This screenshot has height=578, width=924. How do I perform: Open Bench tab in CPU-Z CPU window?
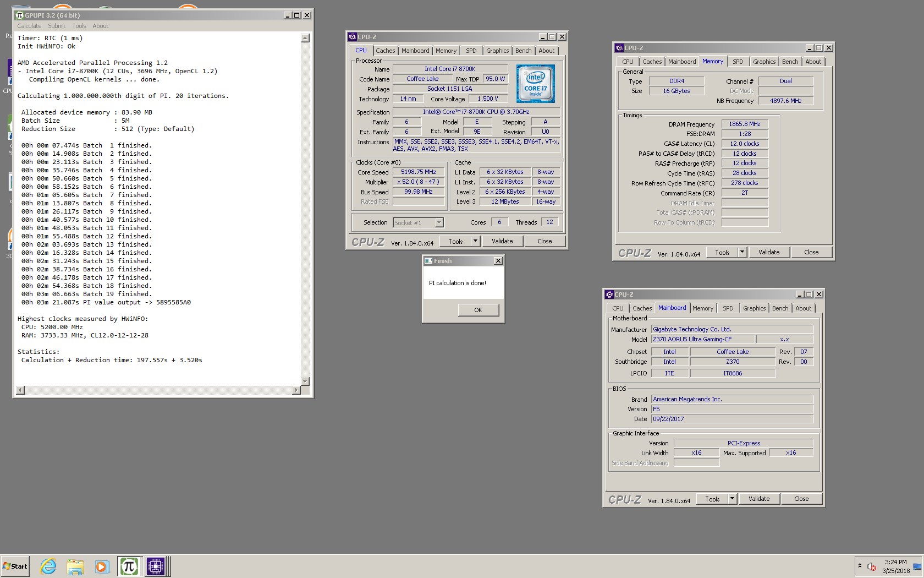(524, 51)
